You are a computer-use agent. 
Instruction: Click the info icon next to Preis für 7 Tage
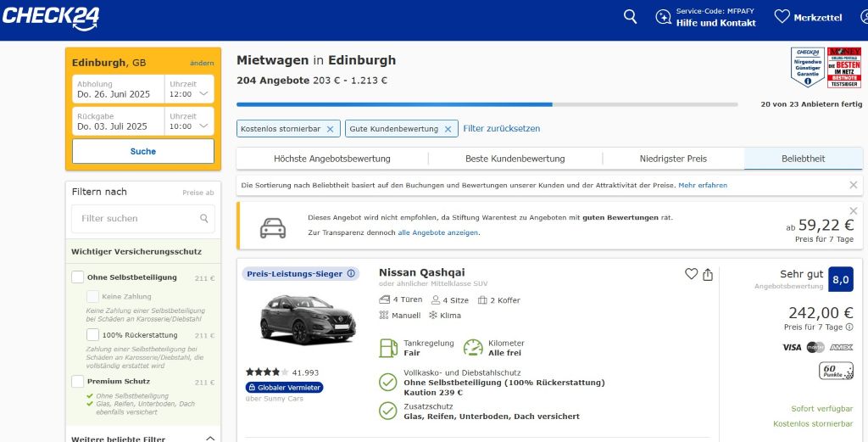click(849, 327)
